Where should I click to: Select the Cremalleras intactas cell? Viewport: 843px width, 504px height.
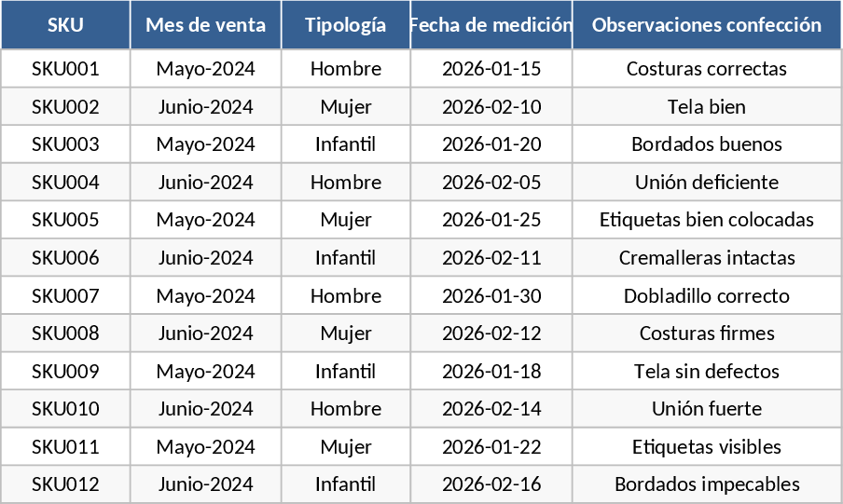[706, 258]
